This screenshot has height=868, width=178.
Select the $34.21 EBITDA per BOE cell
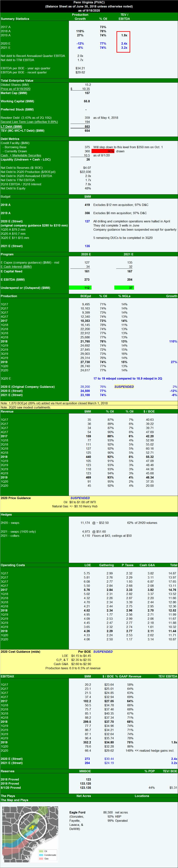tap(80, 68)
